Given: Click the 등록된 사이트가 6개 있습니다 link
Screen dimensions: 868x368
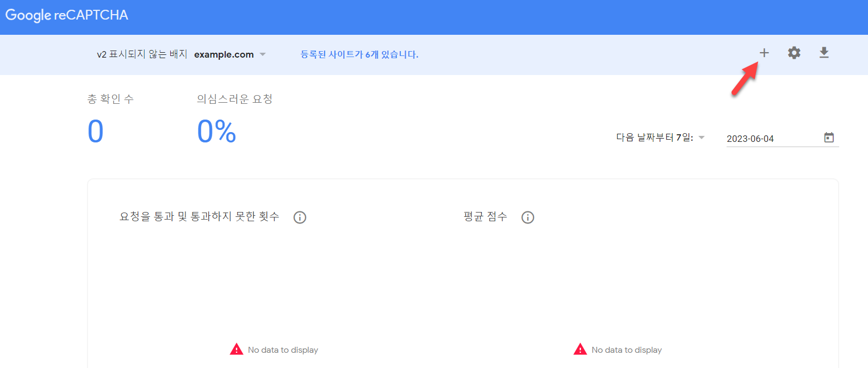Looking at the screenshot, I should (x=359, y=54).
